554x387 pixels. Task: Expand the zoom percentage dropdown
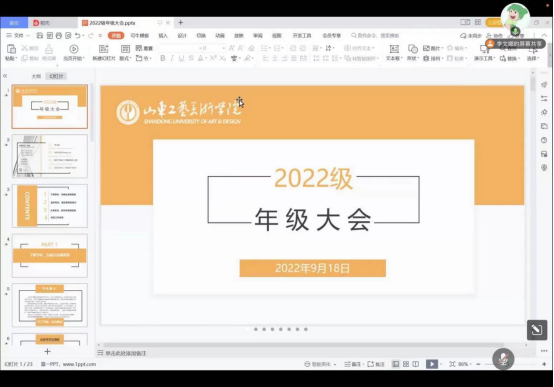pyautogui.click(x=462, y=364)
